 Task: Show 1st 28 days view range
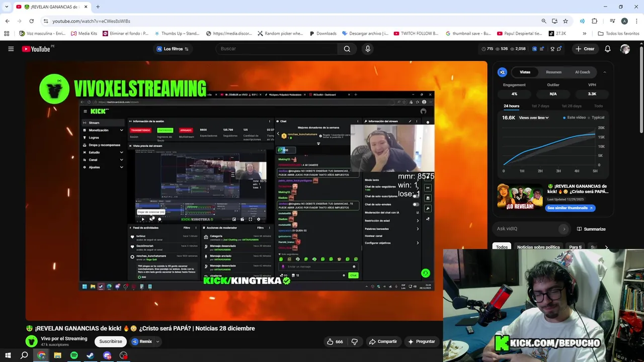(571, 106)
